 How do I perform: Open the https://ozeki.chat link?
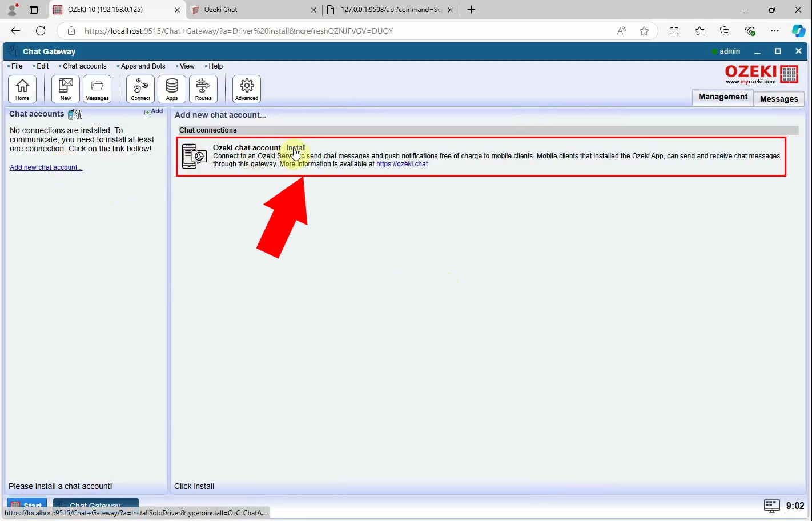click(x=402, y=164)
